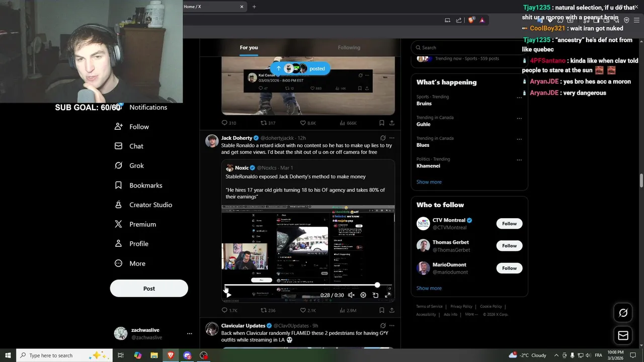Share the post with 666K views
This screenshot has width=644, height=362.
[x=391, y=123]
